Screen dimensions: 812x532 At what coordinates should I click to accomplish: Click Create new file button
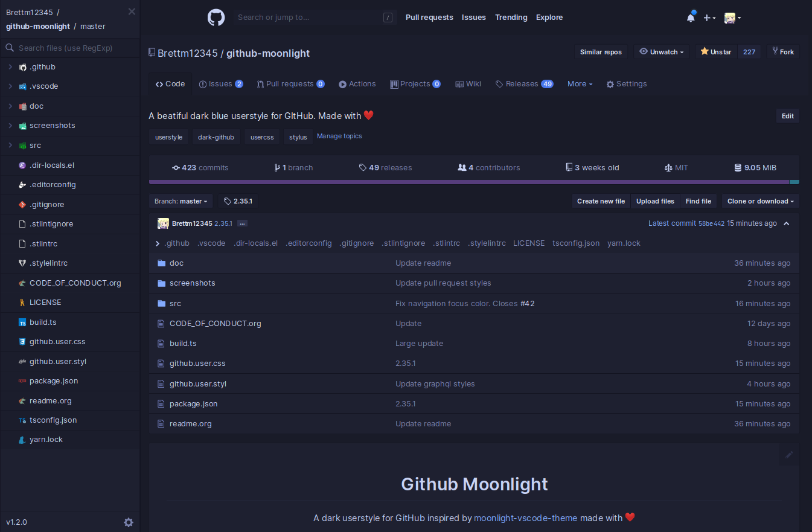coord(601,201)
